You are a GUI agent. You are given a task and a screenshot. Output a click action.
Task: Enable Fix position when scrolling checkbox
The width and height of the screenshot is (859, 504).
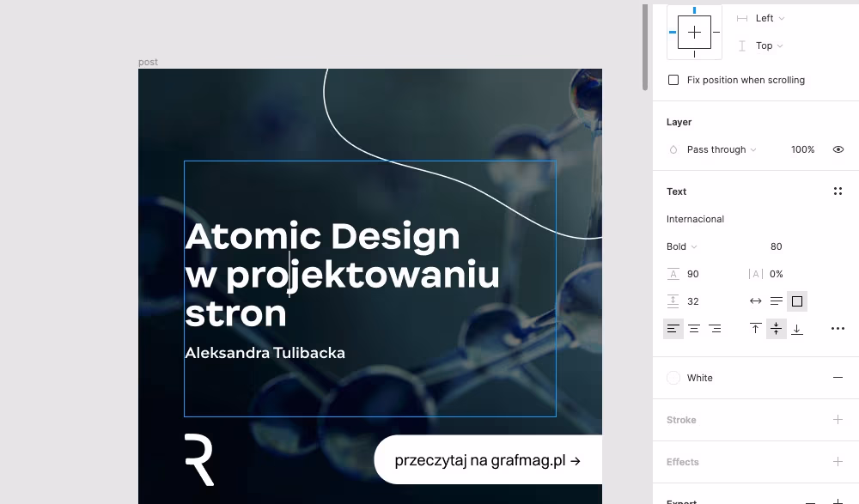(x=673, y=80)
